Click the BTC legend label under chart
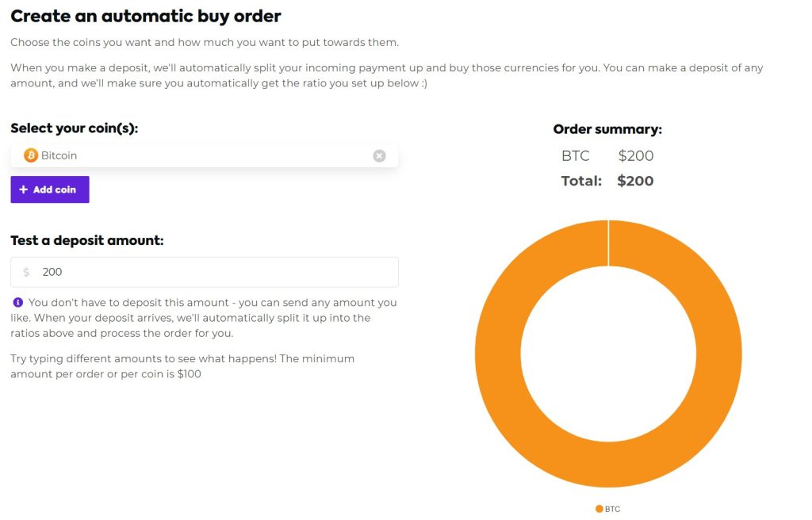 click(x=612, y=509)
